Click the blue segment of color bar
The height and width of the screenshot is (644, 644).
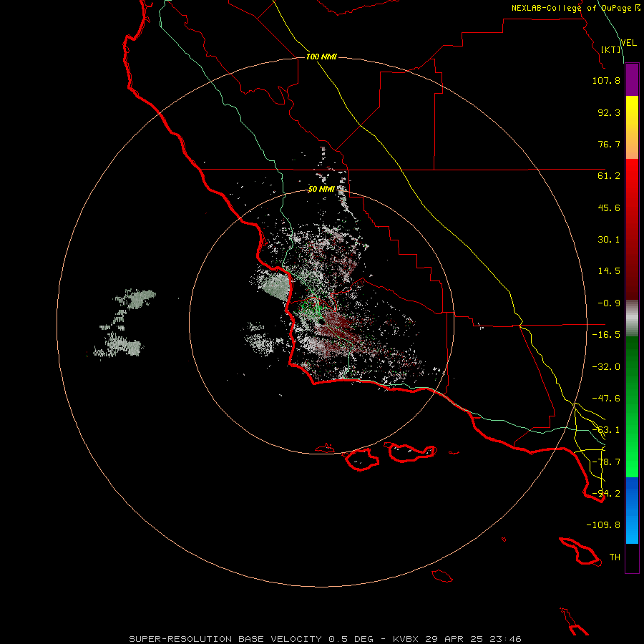[632, 510]
